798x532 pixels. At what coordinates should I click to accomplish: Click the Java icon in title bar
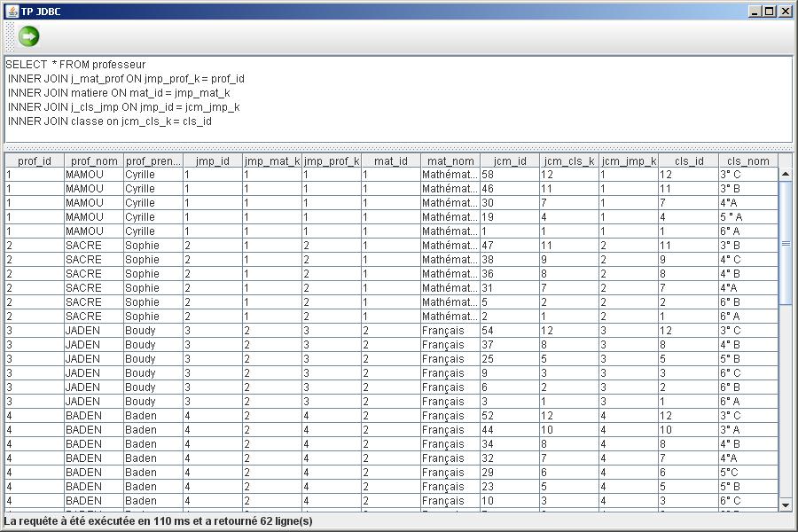(12, 11)
